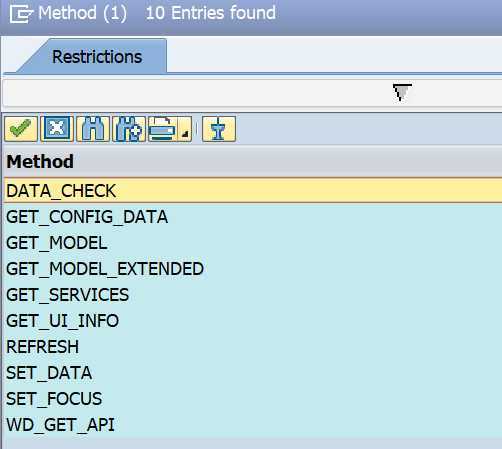This screenshot has height=449, width=502.
Task: Select the GET_UI_INFO entry
Action: pyautogui.click(x=253, y=321)
